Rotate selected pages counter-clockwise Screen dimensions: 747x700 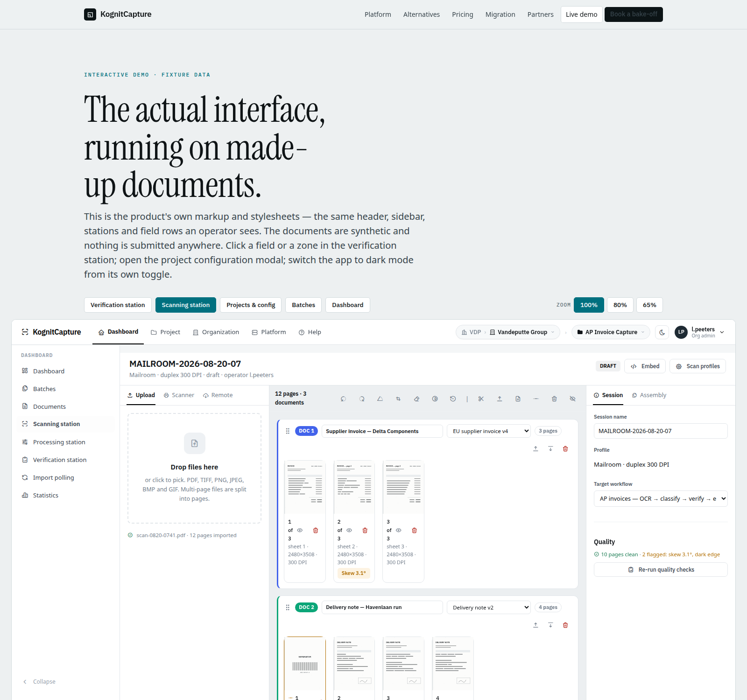click(343, 399)
